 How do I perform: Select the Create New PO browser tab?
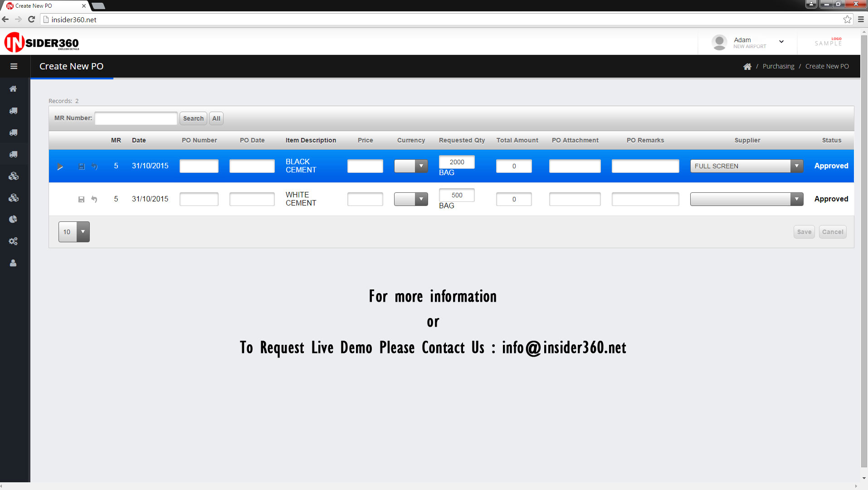point(45,6)
